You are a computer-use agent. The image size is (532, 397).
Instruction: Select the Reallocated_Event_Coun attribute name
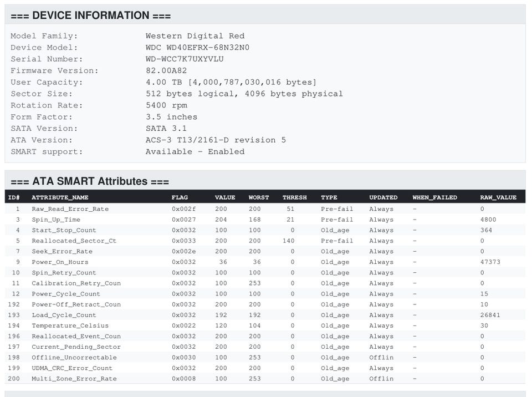tap(76, 336)
